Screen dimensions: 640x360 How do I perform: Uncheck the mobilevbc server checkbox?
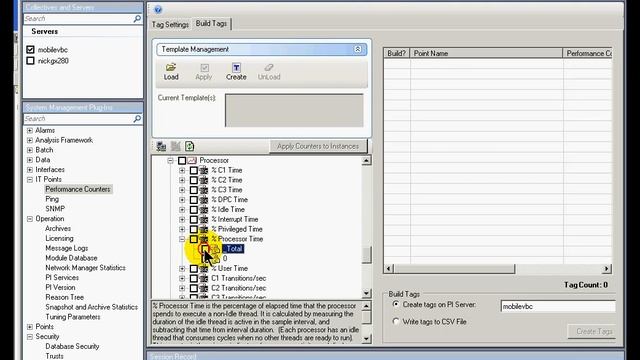30,49
